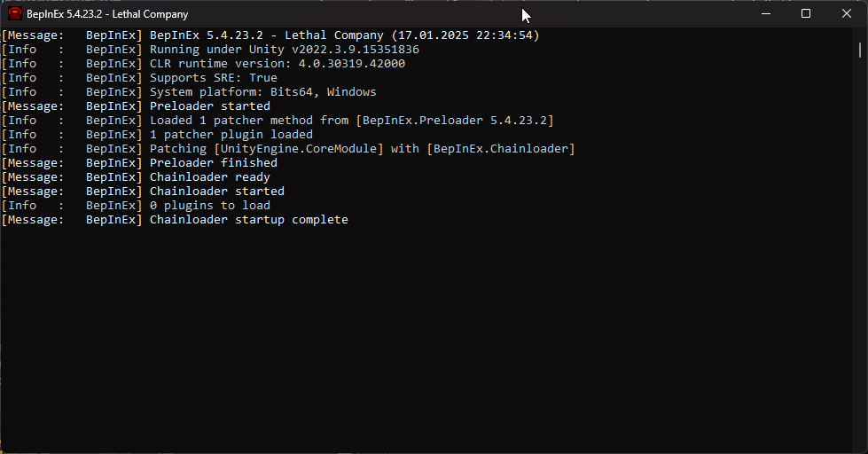Maximize the BepInEx console window
The height and width of the screenshot is (454, 868).
click(x=806, y=13)
